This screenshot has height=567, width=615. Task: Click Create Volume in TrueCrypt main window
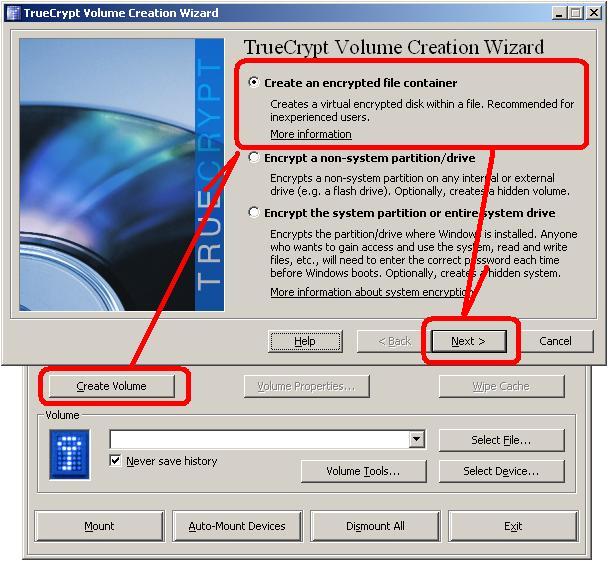111,386
